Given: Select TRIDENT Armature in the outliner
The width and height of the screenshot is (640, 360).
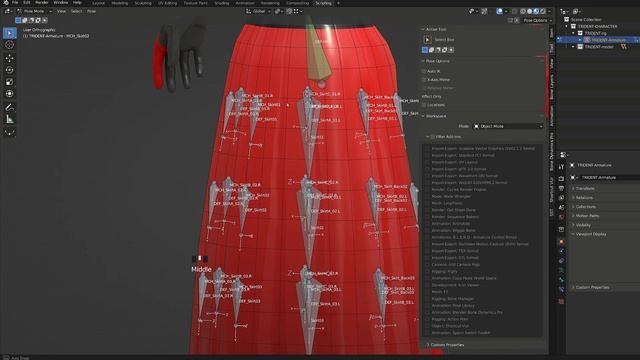Looking at the screenshot, I should point(608,40).
